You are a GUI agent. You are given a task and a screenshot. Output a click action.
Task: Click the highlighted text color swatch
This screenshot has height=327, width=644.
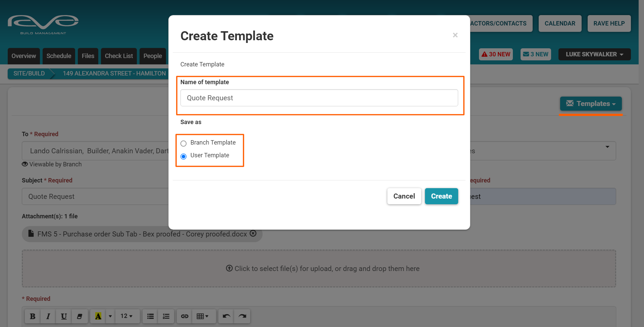coord(98,316)
